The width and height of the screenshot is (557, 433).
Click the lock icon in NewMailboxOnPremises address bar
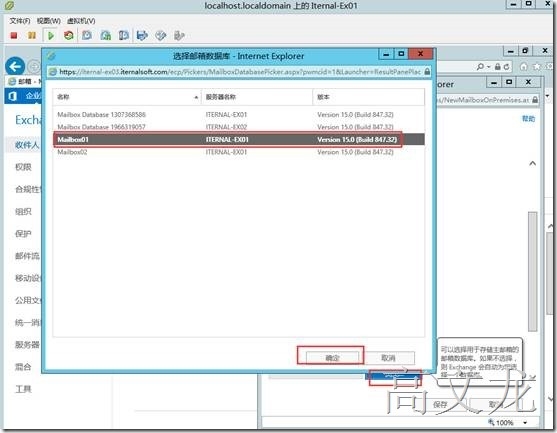tap(535, 100)
